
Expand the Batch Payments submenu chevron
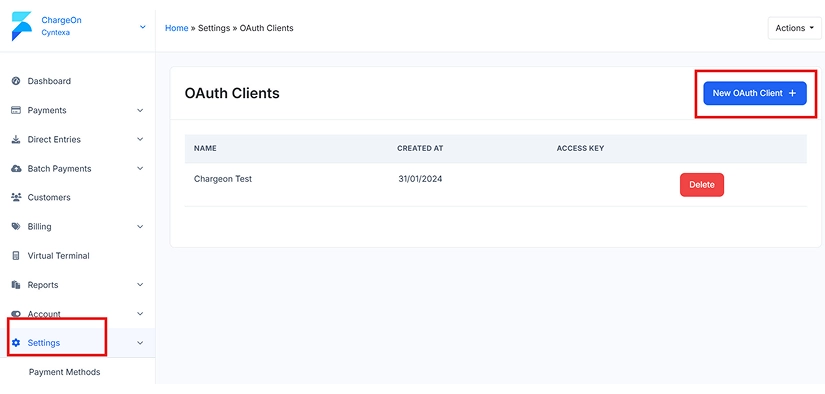tap(140, 168)
